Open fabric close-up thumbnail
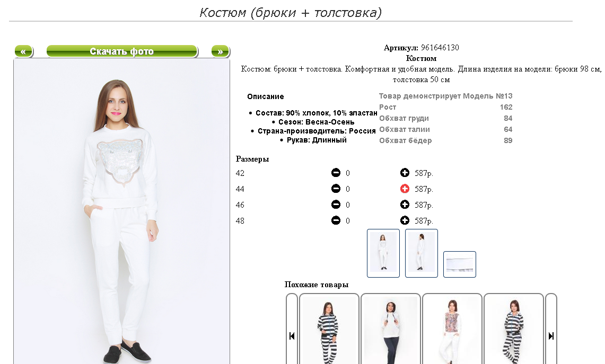605x364 pixels. 460,264
